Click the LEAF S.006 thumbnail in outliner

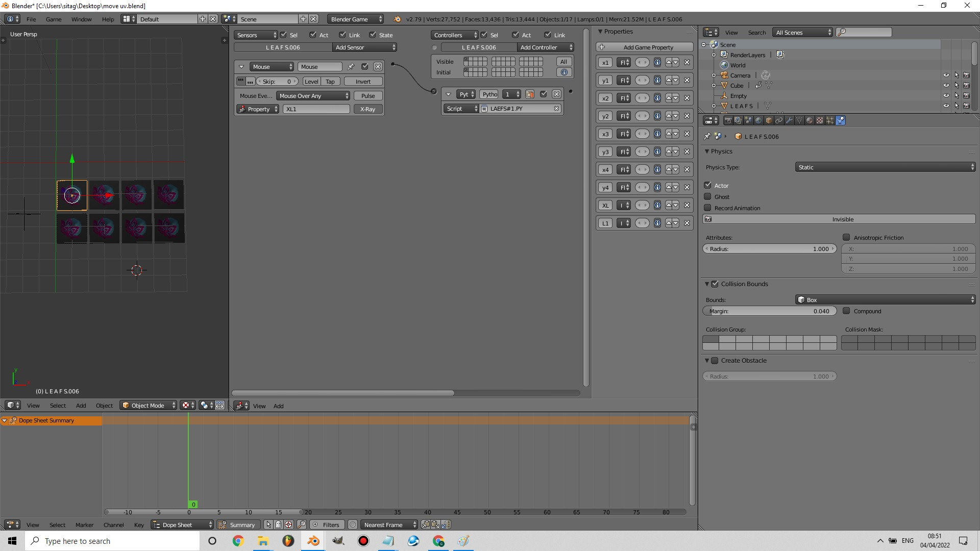739,137
